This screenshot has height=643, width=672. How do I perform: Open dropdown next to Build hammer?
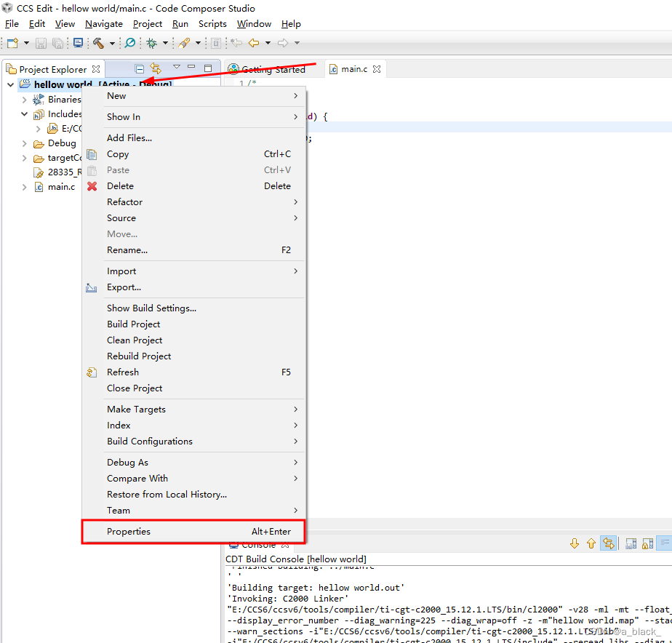[x=112, y=43]
